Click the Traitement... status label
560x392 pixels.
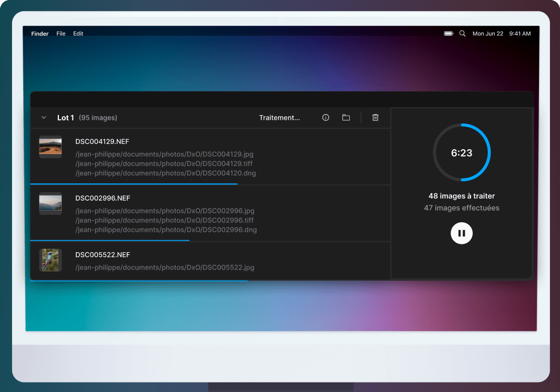click(279, 118)
